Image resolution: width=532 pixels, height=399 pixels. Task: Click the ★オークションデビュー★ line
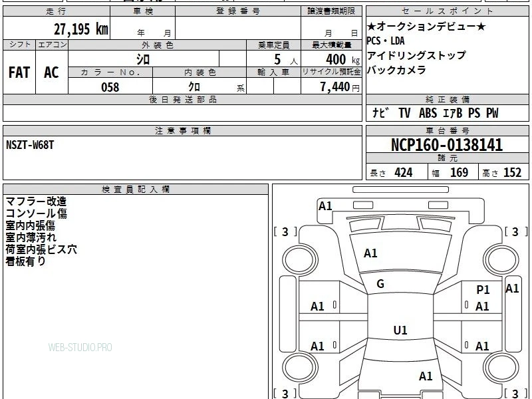point(426,27)
